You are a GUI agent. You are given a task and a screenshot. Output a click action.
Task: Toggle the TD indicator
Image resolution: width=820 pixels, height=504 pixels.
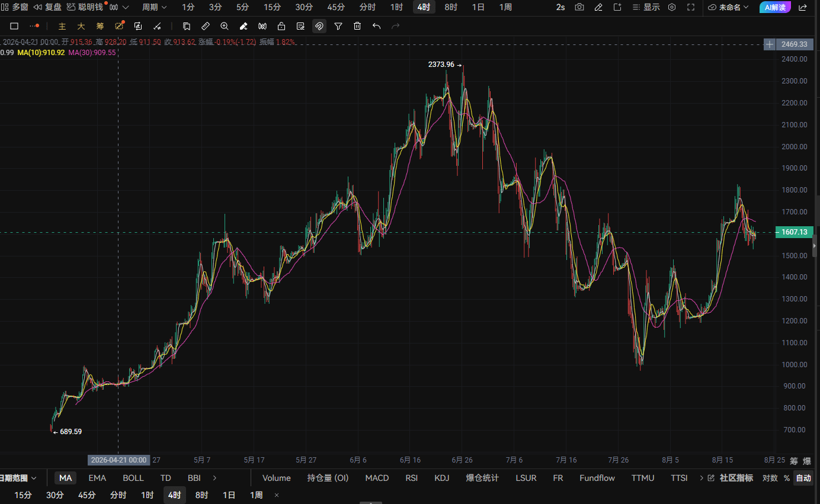pos(166,478)
